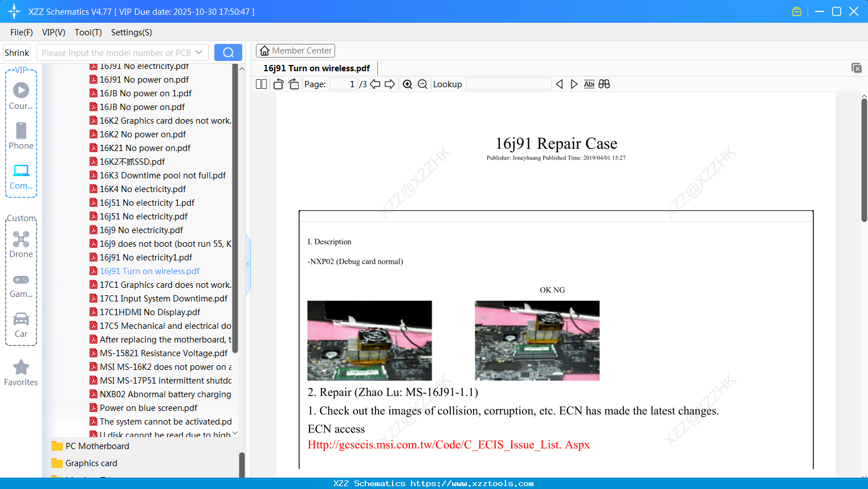This screenshot has width=868, height=489.
Task: Go to the next page arrow
Action: [x=390, y=84]
